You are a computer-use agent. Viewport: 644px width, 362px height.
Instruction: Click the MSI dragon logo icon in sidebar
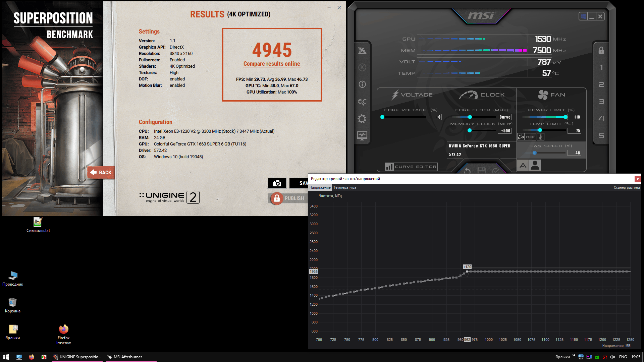[x=362, y=50]
